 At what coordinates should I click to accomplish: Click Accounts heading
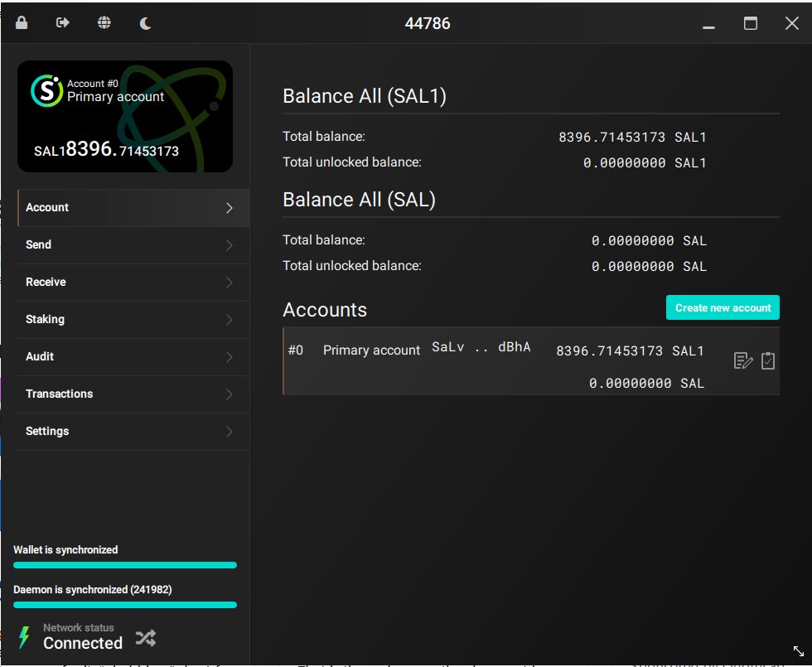click(x=325, y=310)
